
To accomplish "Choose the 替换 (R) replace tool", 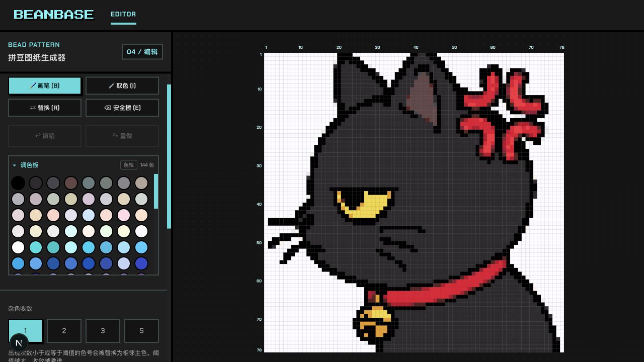I will [45, 108].
